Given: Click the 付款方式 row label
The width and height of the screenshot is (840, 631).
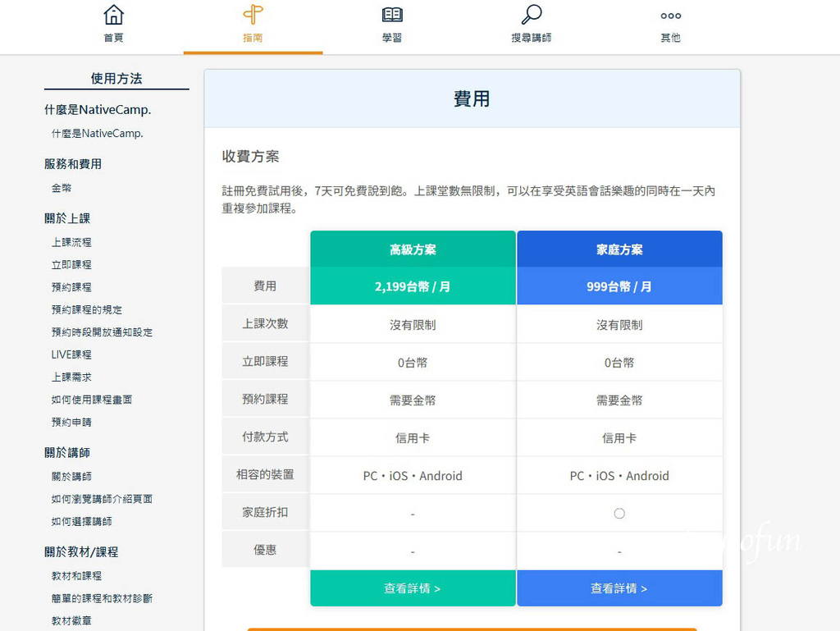Looking at the screenshot, I should pos(265,437).
